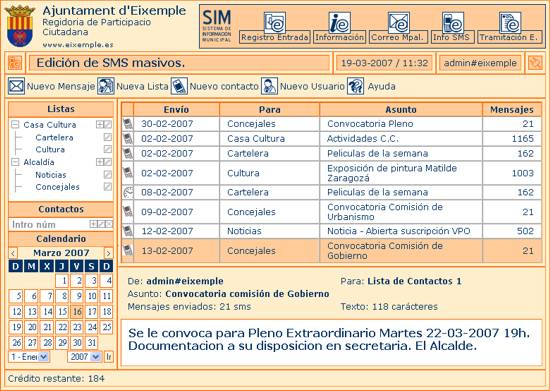550x391 pixels.
Task: Click the add icon beside Casa Cultura
Action: click(100, 124)
